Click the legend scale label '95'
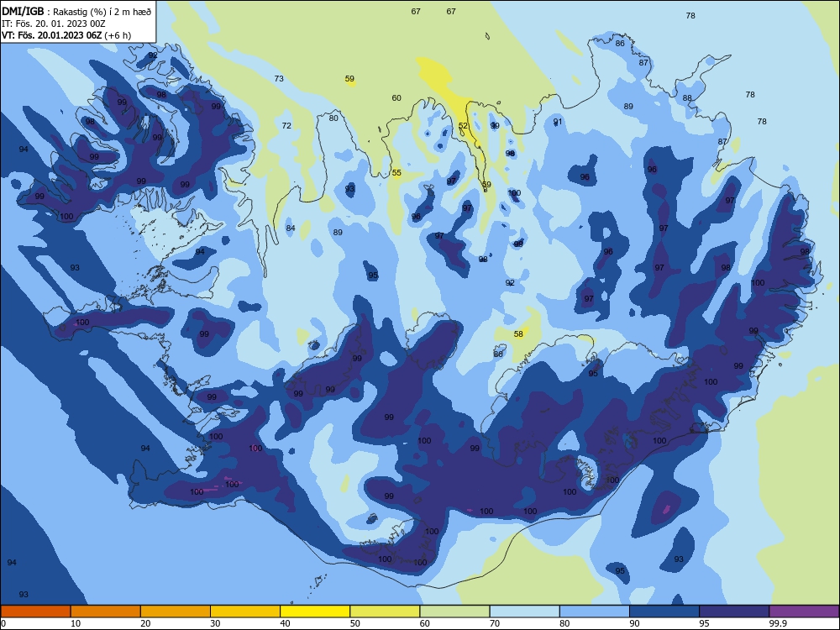Screen dimensions: 840x630 [705, 623]
